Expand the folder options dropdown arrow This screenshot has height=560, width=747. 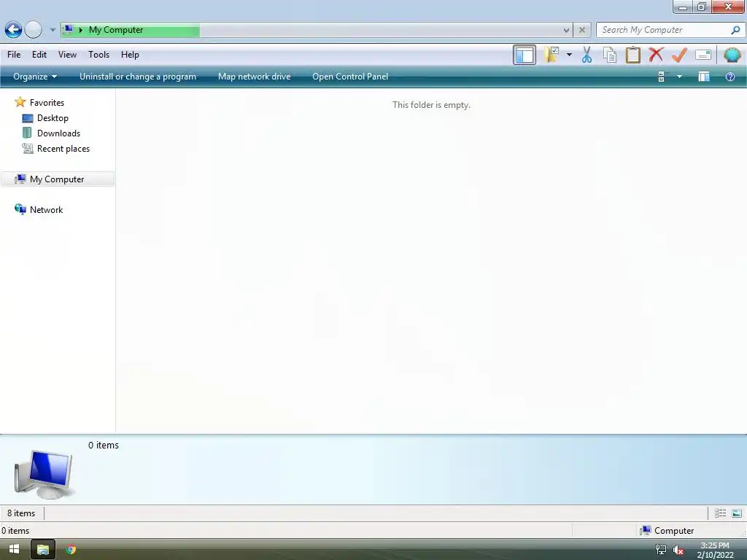pos(569,55)
